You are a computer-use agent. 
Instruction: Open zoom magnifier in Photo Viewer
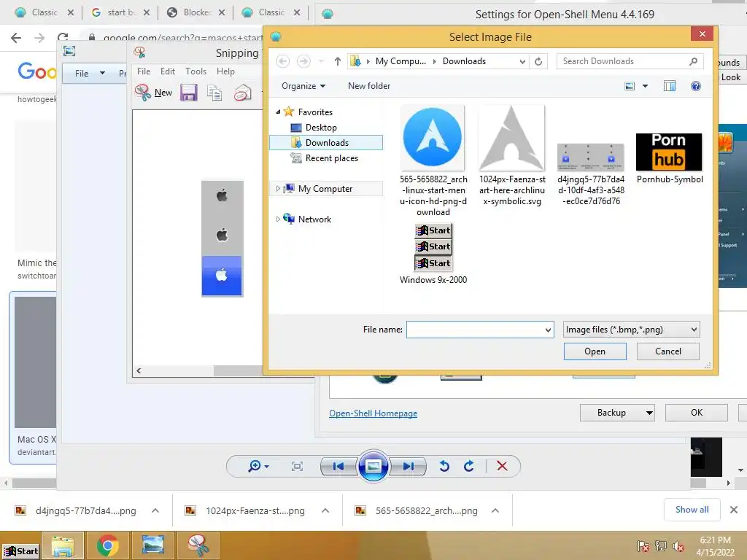tap(255, 466)
